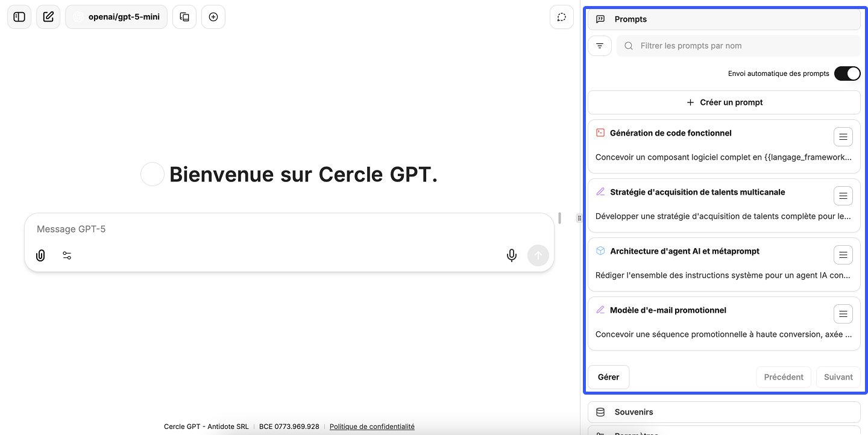Click the 'Gérer' button

coord(608,377)
